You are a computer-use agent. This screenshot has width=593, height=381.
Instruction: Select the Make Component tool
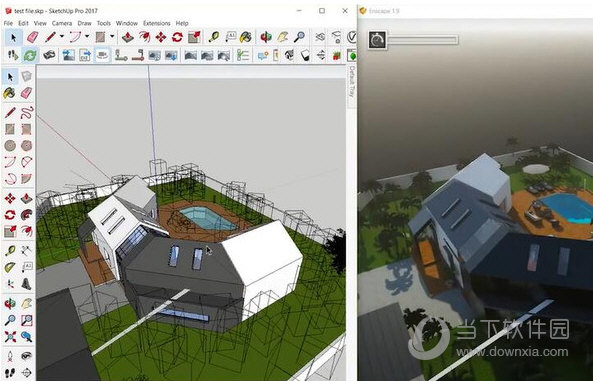click(x=26, y=76)
